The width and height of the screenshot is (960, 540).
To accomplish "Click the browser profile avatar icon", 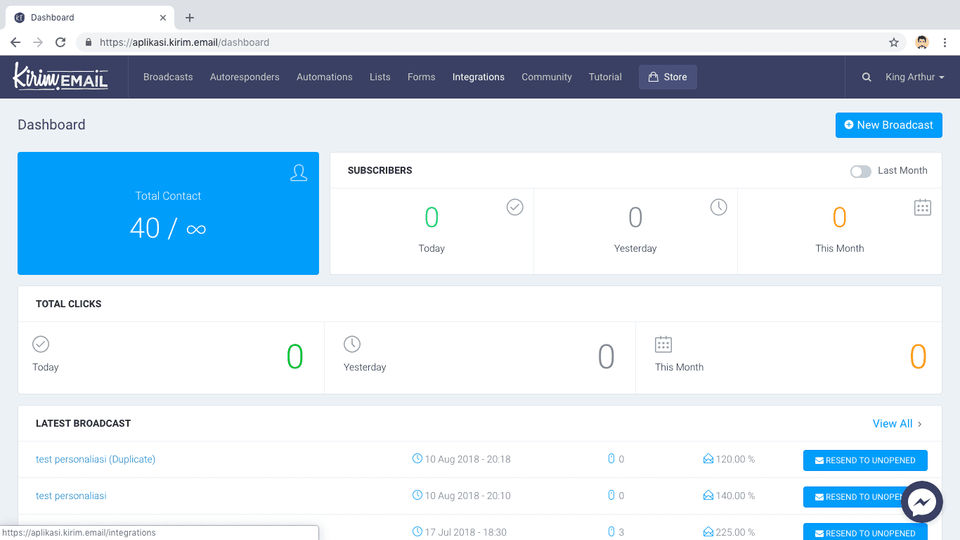I will [921, 42].
